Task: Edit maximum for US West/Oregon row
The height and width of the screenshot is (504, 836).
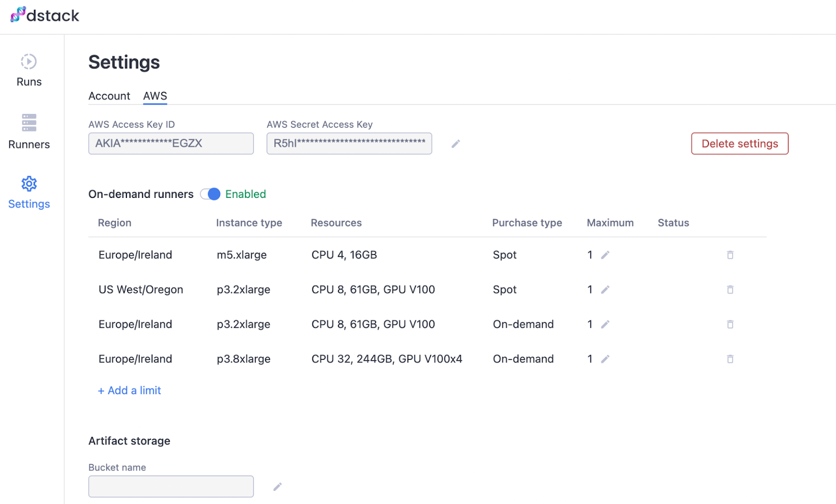Action: (605, 289)
